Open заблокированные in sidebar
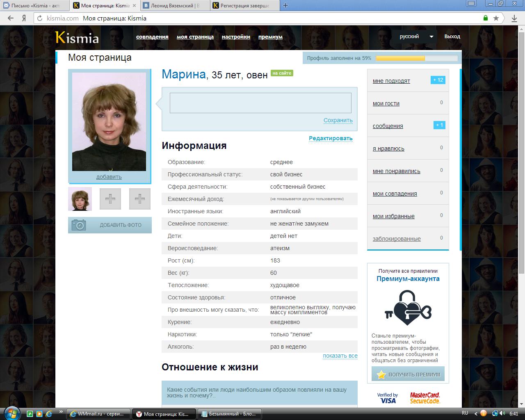Viewport: 525px width, 420px height. pos(397,239)
